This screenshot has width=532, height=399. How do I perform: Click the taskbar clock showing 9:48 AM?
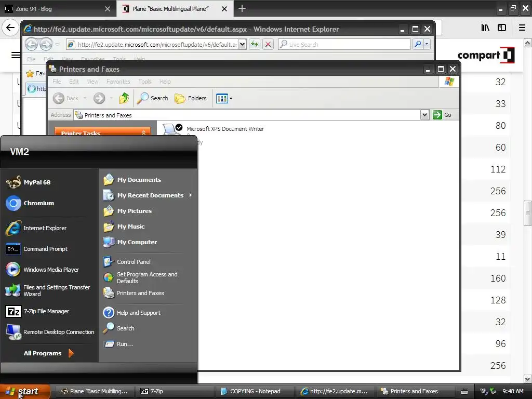coord(513,391)
